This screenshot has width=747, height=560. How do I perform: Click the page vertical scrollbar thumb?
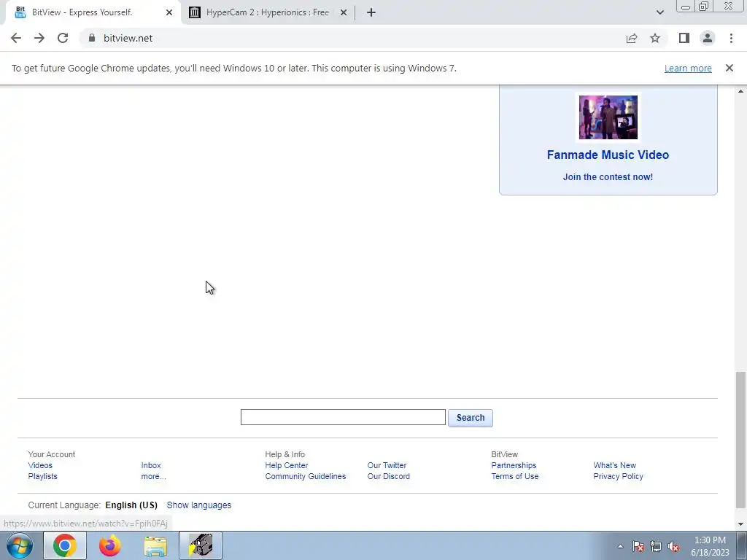pyautogui.click(x=740, y=440)
